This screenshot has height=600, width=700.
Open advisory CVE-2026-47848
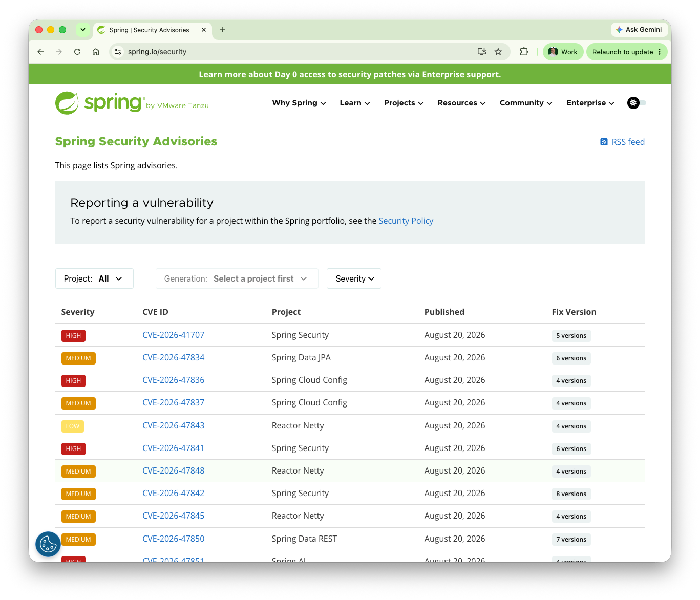174,470
